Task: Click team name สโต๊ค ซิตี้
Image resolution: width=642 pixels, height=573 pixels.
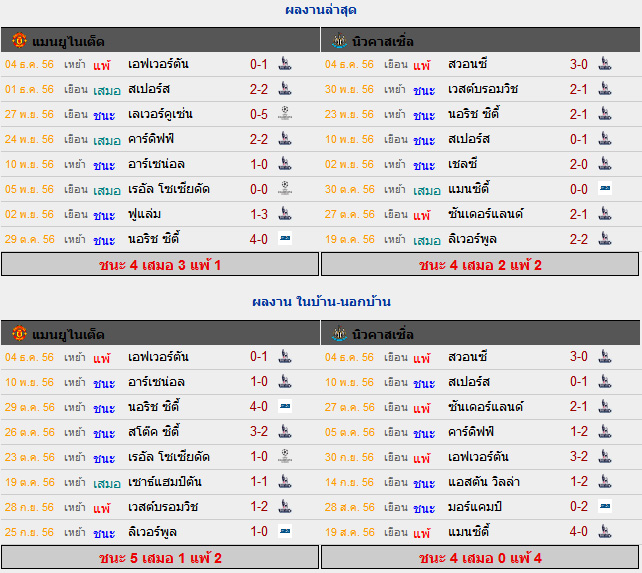Action: 154,431
